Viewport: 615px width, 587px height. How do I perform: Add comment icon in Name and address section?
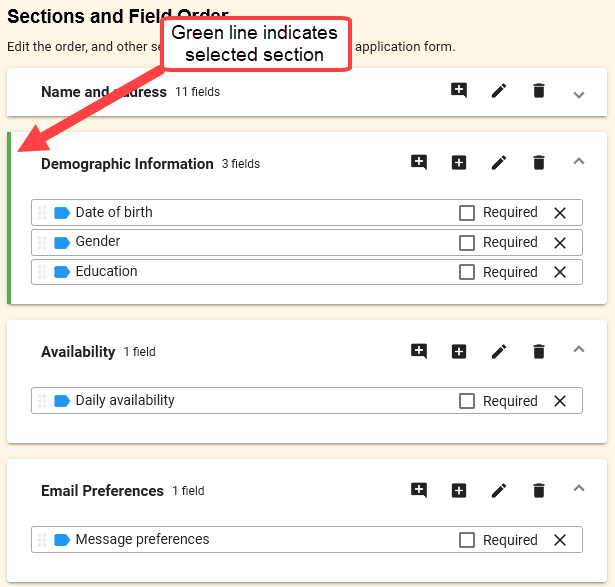[x=459, y=91]
